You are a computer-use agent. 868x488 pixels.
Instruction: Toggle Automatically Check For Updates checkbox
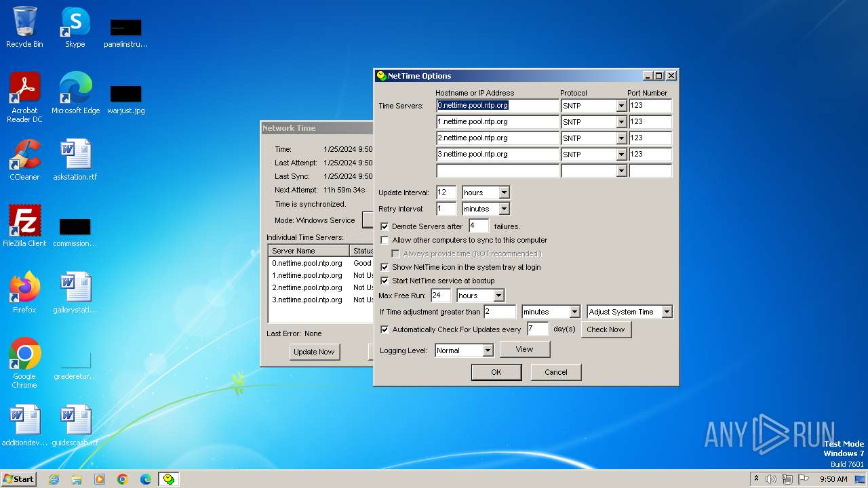coord(385,329)
